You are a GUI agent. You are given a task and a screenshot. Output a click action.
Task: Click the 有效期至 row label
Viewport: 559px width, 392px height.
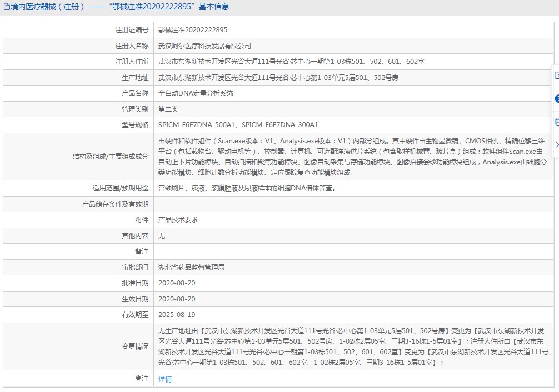(135, 315)
